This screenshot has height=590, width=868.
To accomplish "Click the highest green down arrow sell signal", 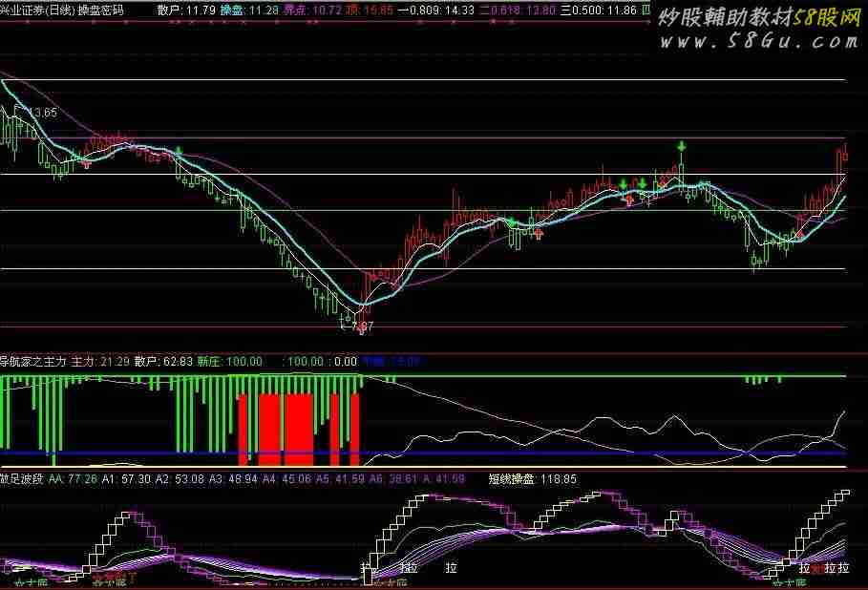I will [x=682, y=146].
